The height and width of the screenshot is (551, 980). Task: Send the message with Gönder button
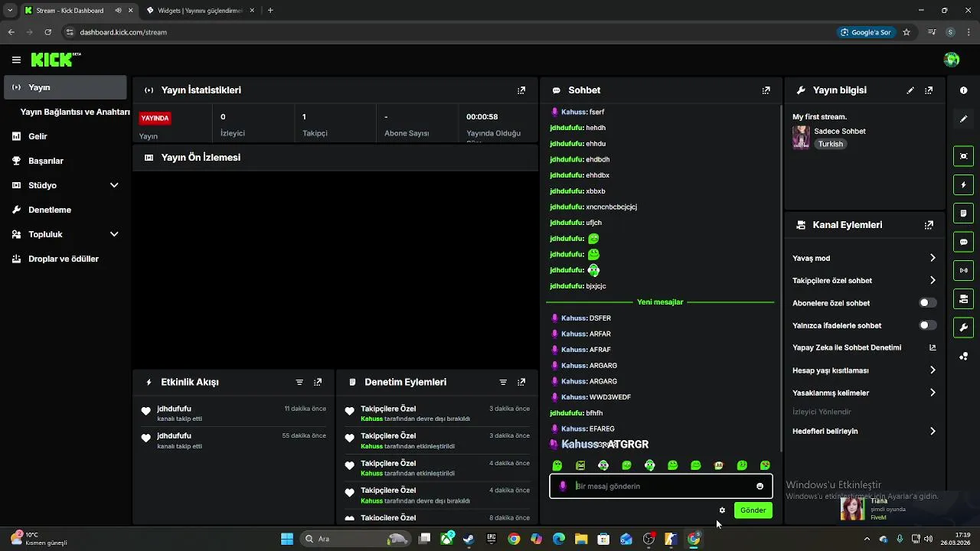pos(753,510)
